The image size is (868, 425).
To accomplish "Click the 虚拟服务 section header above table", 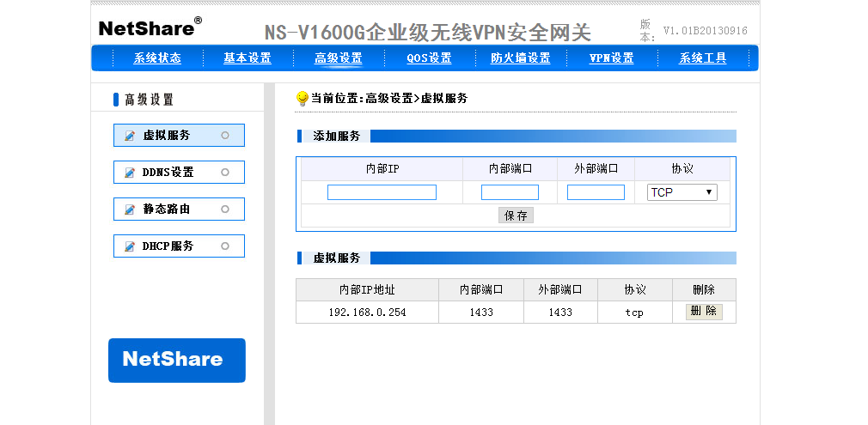I will pyautogui.click(x=337, y=258).
